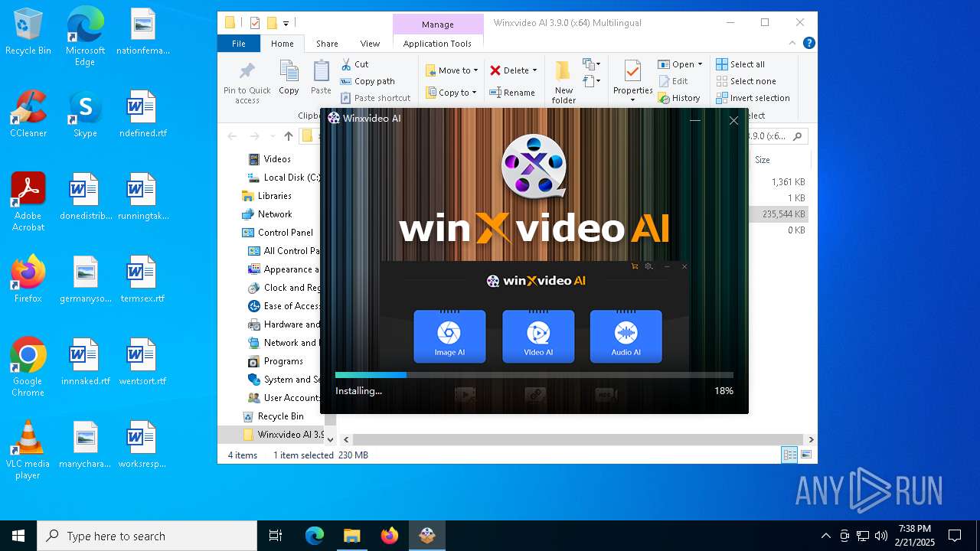Click Explorer horizontal scrollbar
The height and width of the screenshot is (551, 980).
(578, 439)
